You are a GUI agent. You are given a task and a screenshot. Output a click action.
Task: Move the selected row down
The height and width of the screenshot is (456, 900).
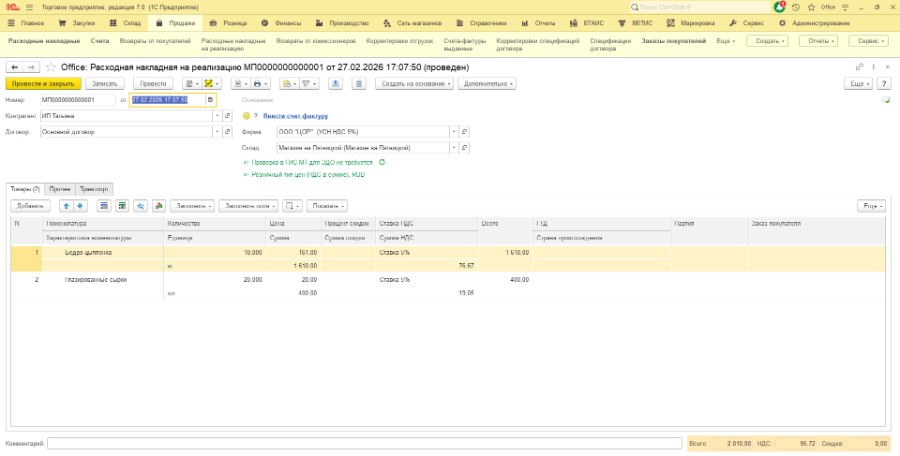80,206
